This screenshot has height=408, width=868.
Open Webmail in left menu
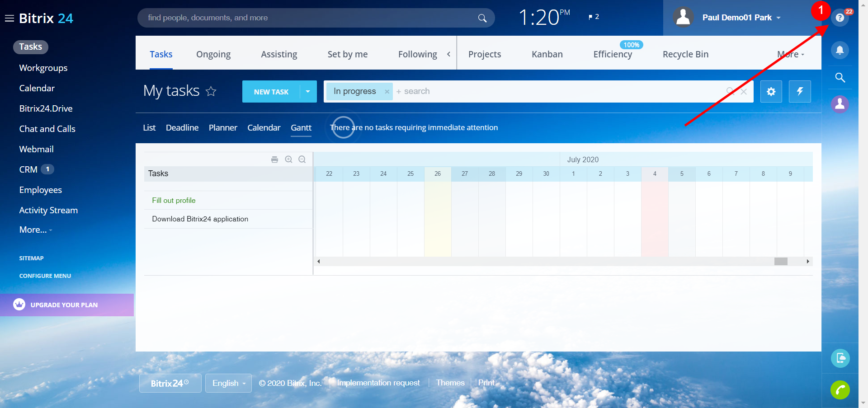[36, 149]
